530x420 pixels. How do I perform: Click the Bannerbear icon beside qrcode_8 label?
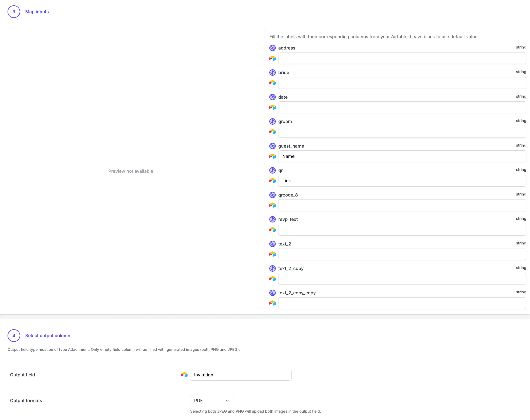272,195
